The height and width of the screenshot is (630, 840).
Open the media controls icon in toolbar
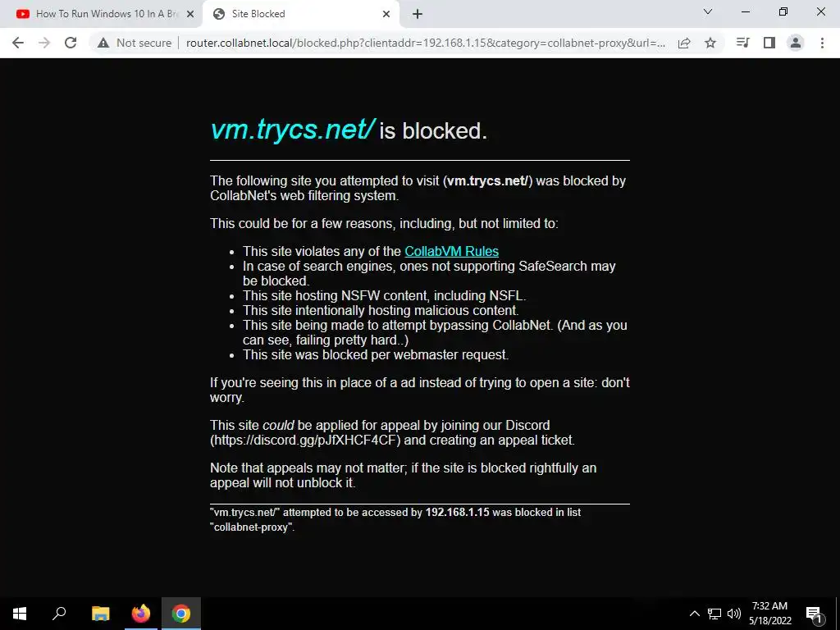tap(743, 43)
